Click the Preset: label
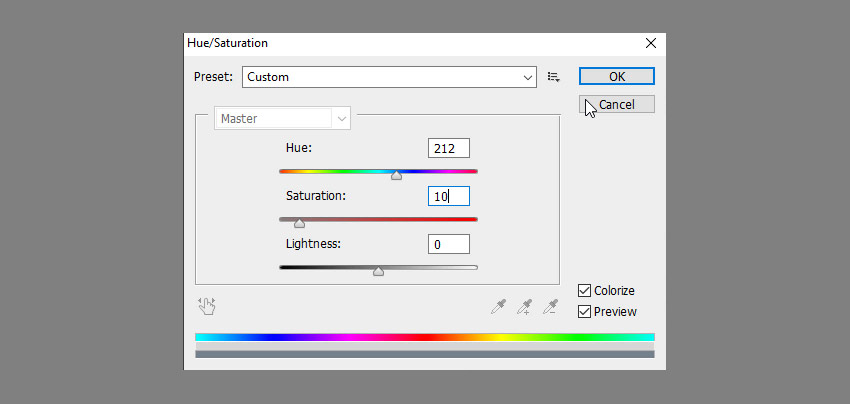This screenshot has width=850, height=404. 213,76
